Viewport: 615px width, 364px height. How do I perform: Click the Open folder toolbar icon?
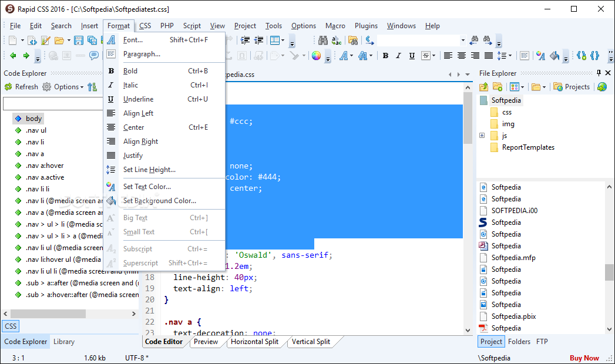tap(59, 41)
